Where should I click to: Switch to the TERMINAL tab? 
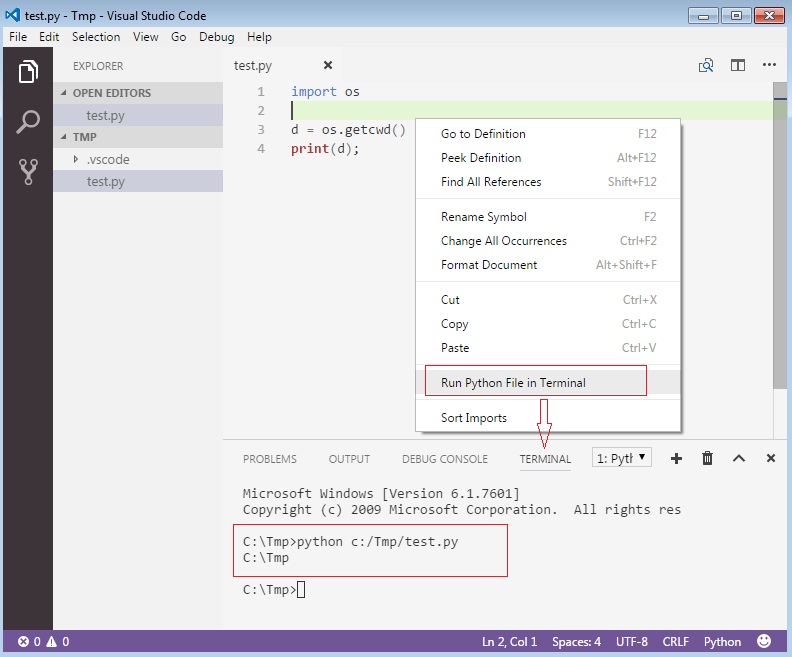point(545,459)
